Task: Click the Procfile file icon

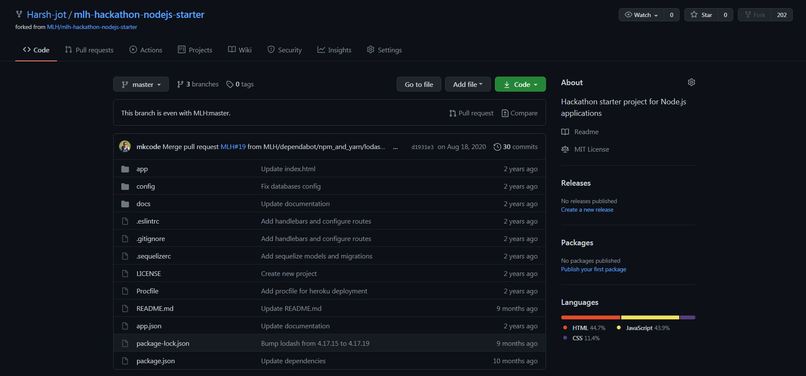Action: pyautogui.click(x=124, y=291)
